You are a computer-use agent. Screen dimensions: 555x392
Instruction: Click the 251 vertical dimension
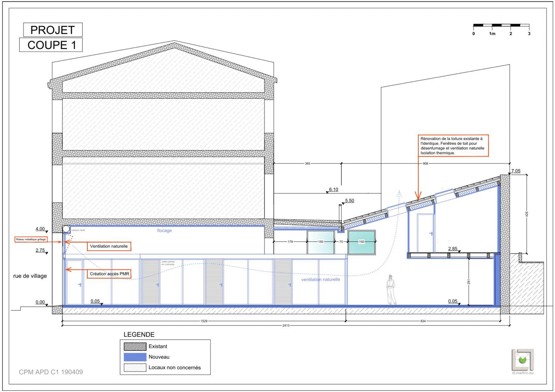tap(468, 282)
